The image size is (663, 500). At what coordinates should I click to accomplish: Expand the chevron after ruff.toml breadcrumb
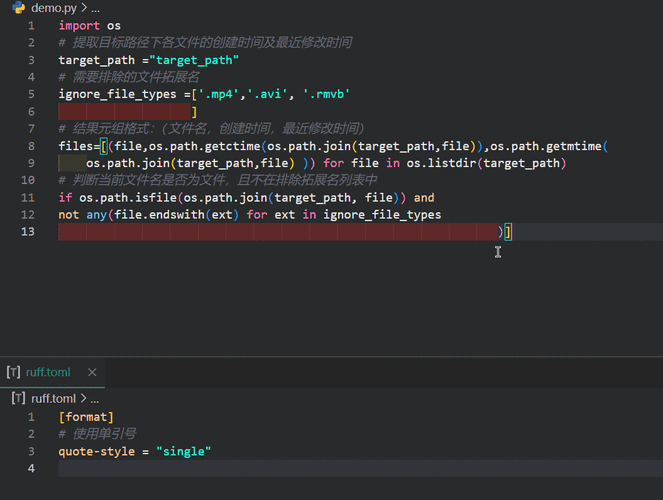tap(83, 398)
